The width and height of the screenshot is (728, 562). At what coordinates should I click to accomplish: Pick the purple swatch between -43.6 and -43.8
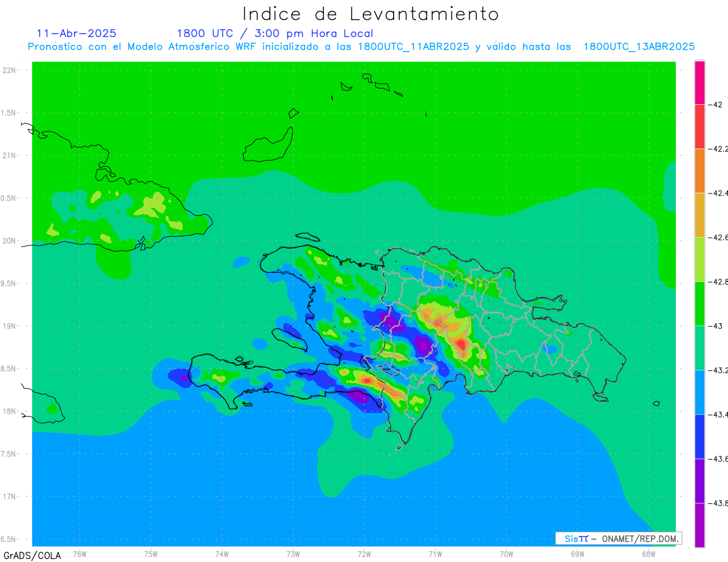tap(699, 480)
